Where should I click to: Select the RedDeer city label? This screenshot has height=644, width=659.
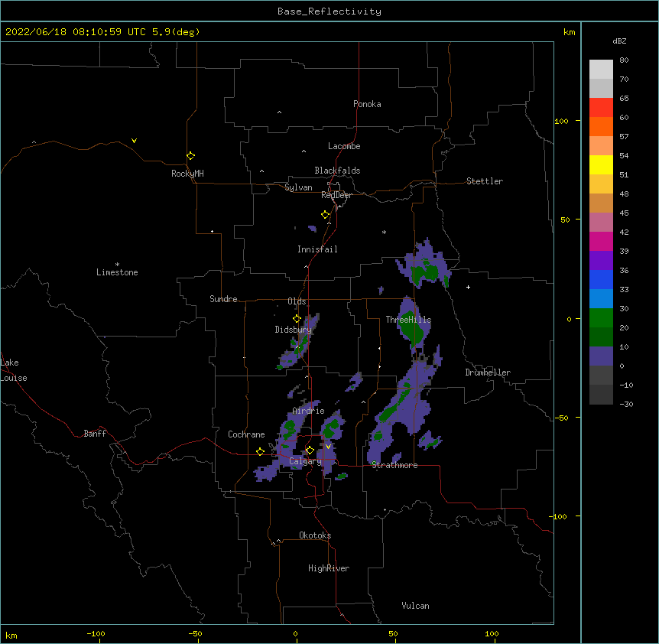click(x=336, y=195)
